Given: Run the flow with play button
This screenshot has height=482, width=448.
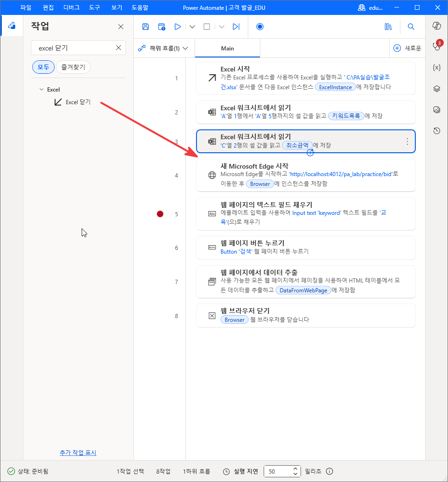Looking at the screenshot, I should point(177,27).
